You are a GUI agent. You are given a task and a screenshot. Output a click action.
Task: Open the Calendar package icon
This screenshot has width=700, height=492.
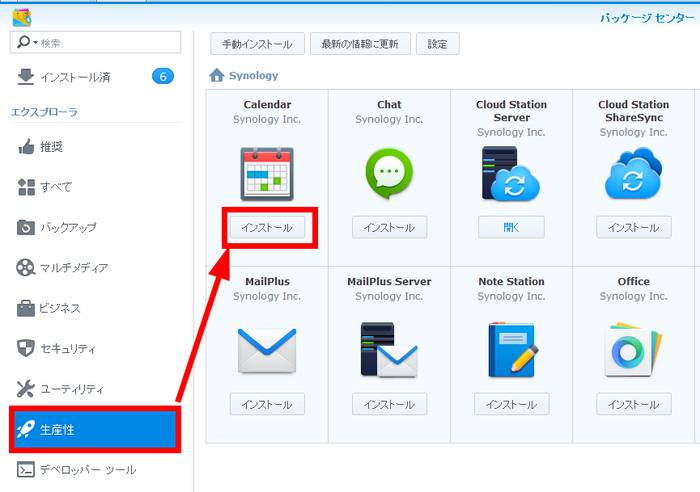pyautogui.click(x=267, y=174)
